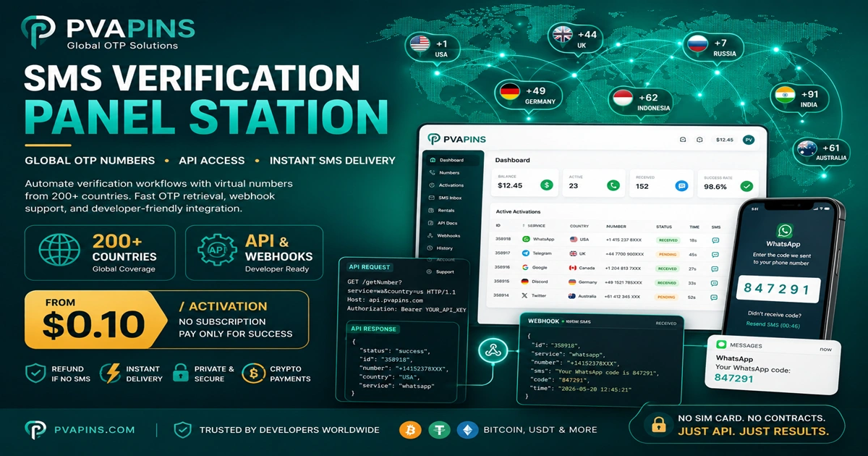Click the PENDING badge in the Telegram row
This screenshot has height=456, width=868.
pos(666,254)
